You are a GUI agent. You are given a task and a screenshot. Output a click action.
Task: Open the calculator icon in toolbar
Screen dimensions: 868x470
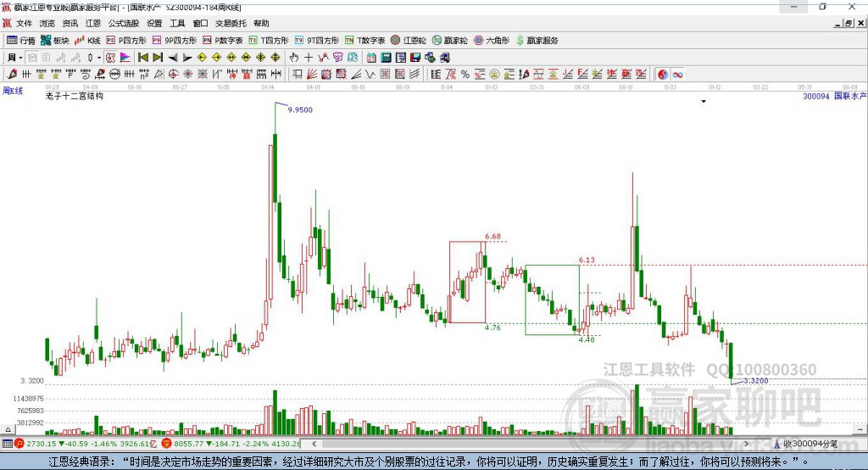[386, 57]
